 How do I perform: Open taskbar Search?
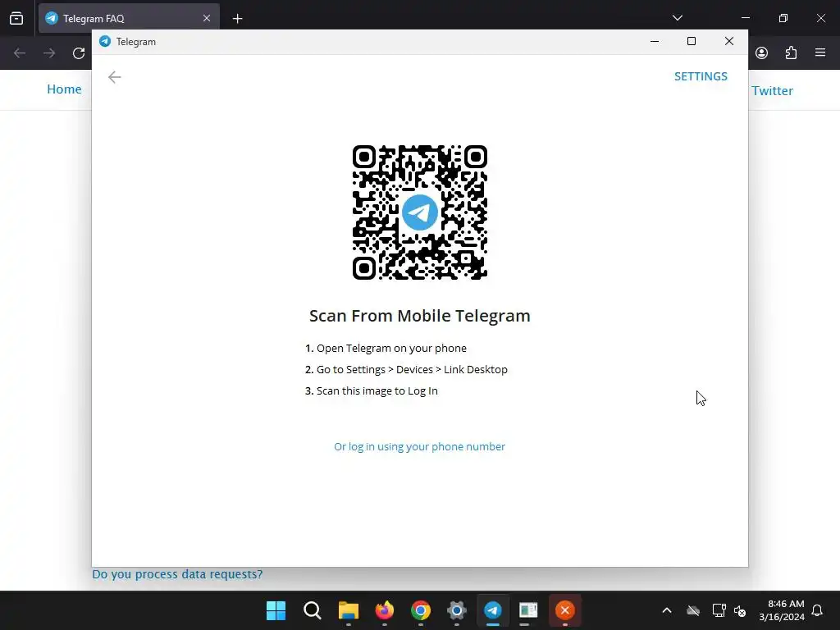point(313,610)
